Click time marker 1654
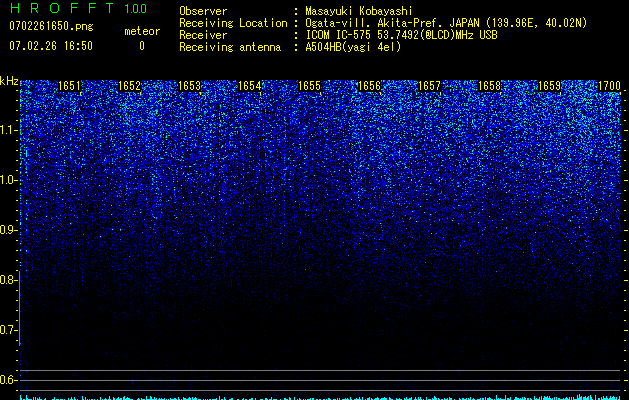629x400 pixels. coord(250,86)
